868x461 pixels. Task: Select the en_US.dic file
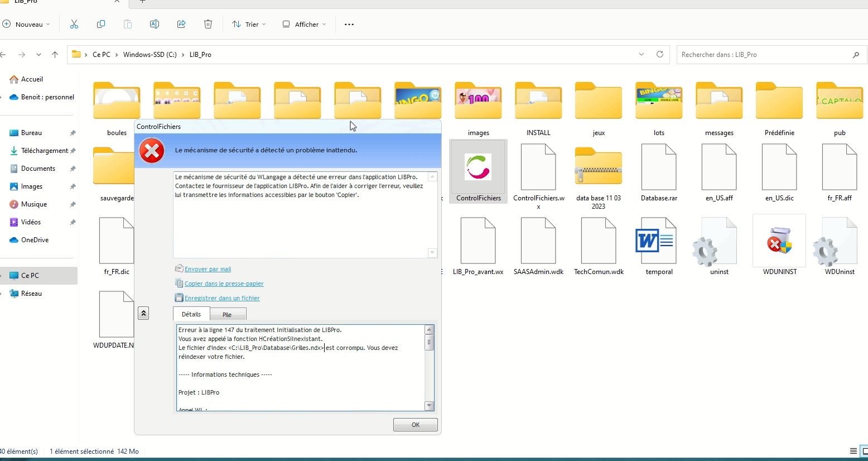(x=779, y=172)
